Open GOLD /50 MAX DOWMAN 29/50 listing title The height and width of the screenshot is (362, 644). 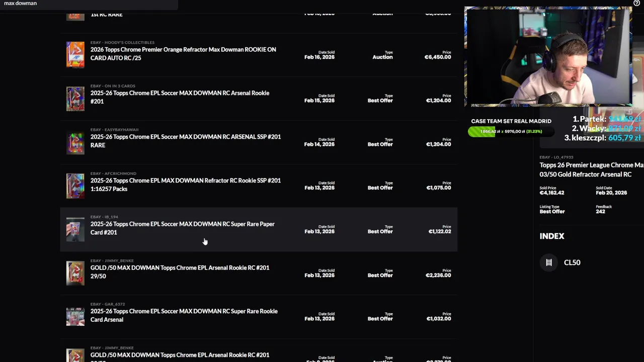click(180, 272)
